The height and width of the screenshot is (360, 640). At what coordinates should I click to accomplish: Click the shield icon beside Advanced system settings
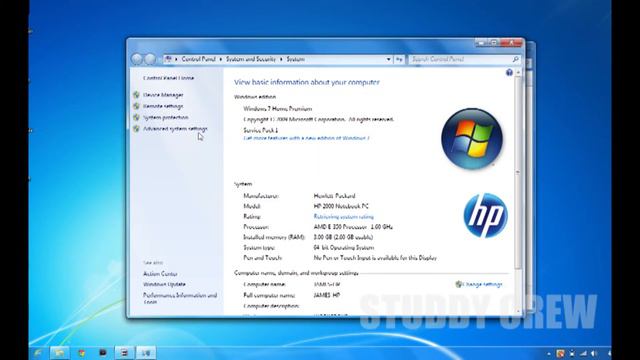[x=136, y=129]
